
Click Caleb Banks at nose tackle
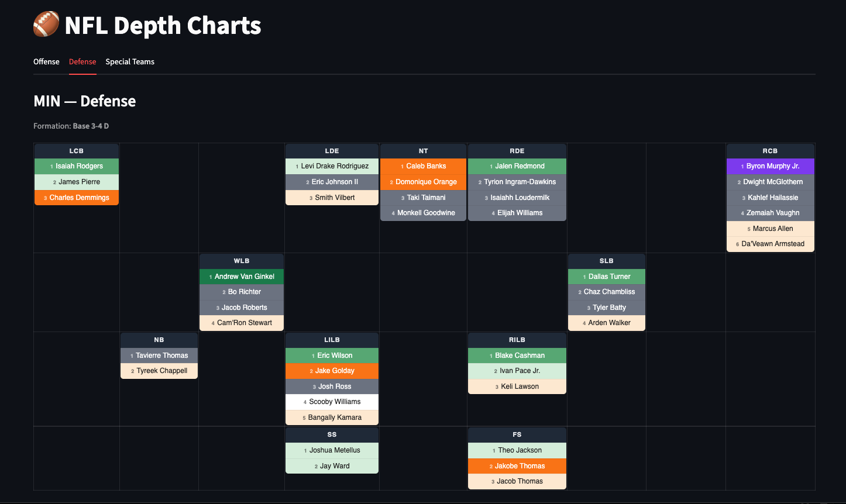pos(423,166)
